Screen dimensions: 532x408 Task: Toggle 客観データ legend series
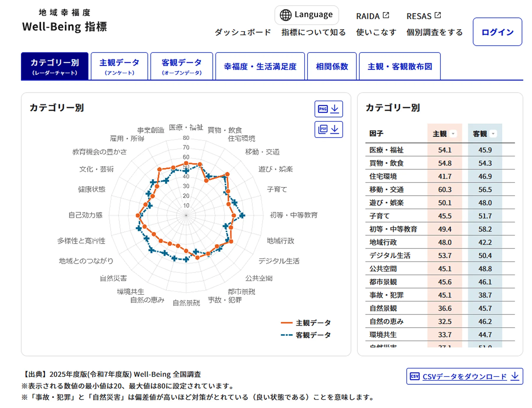306,335
